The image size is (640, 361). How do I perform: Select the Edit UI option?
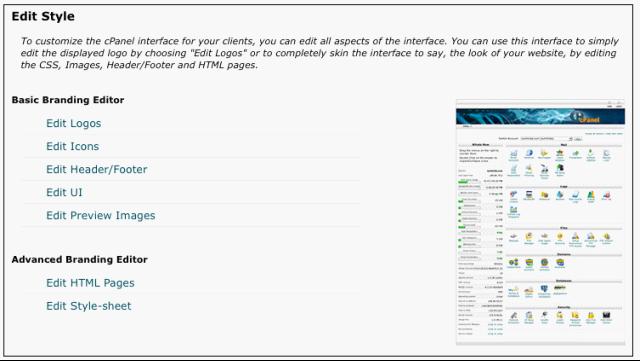click(x=64, y=192)
